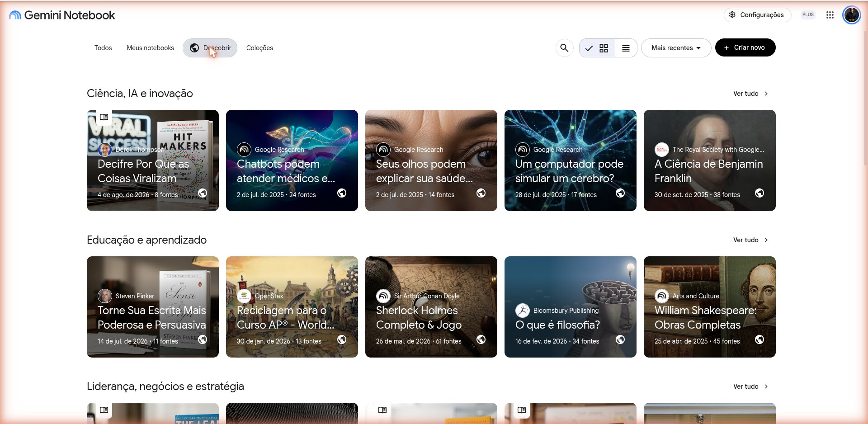Click the globe icon on O que é filosofia card

620,339
